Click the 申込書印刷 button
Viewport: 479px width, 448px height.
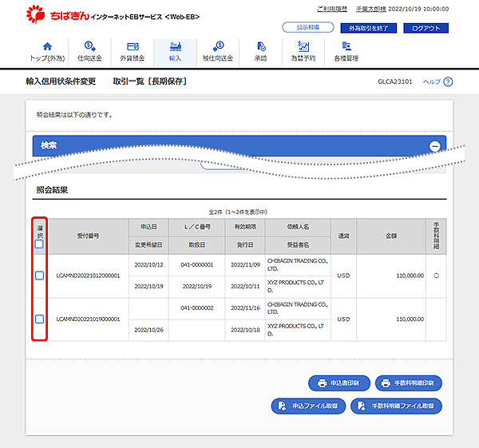339,383
